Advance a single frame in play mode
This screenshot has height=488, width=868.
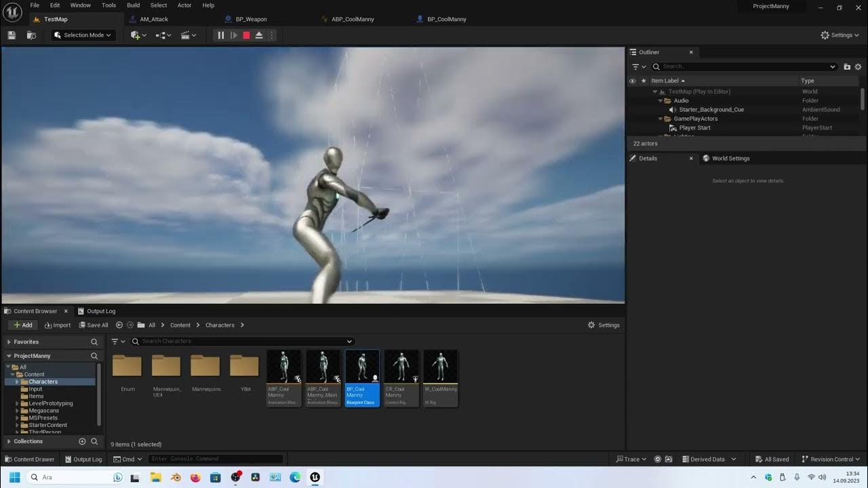233,35
